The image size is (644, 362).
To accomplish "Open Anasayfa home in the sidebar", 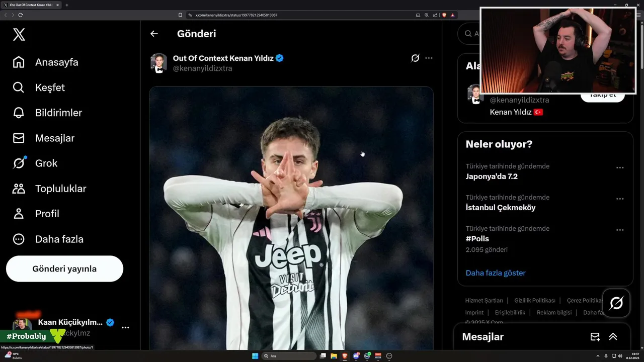I will coord(46,62).
